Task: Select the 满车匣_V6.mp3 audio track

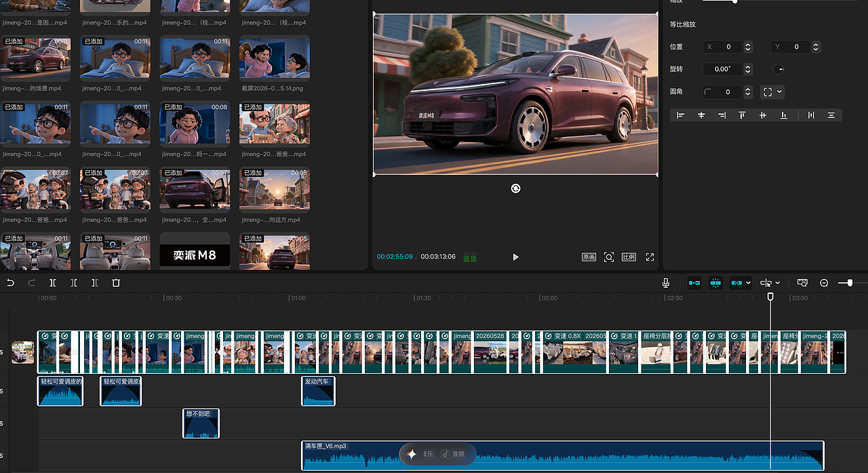Action: tap(563, 455)
